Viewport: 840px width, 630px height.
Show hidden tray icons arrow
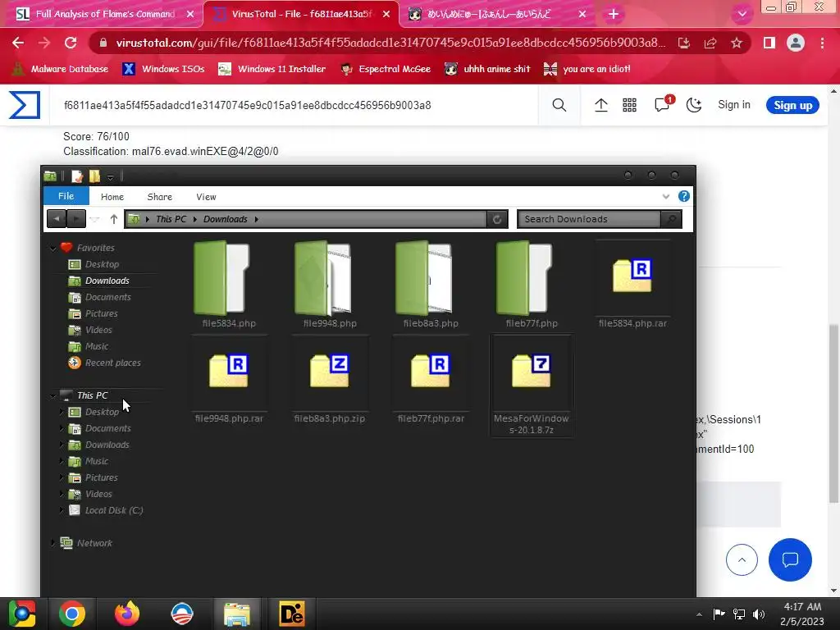coord(699,614)
